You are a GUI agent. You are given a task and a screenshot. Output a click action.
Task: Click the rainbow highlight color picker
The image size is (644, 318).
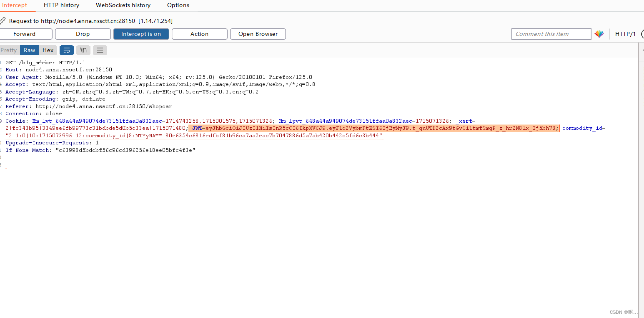[x=599, y=34]
